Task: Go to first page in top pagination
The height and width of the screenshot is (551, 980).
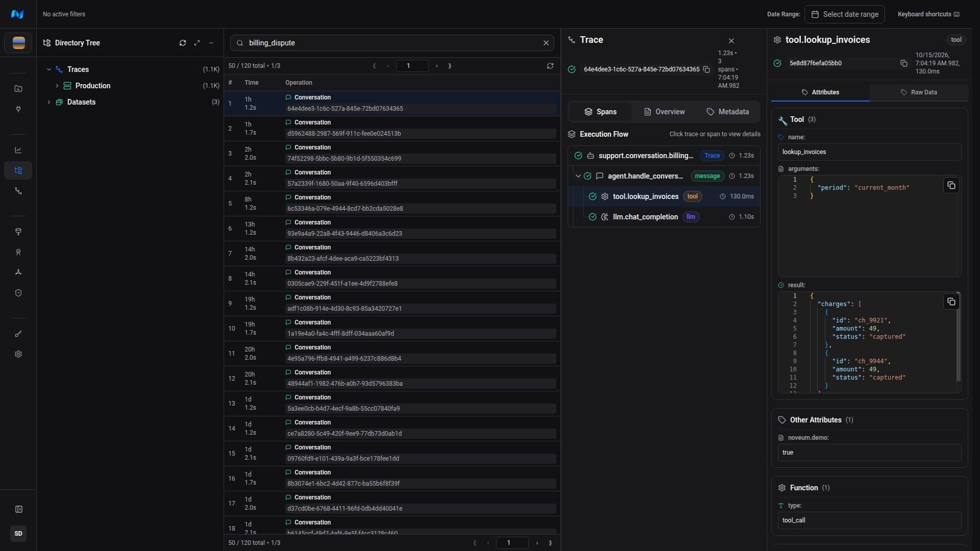Action: (375, 66)
